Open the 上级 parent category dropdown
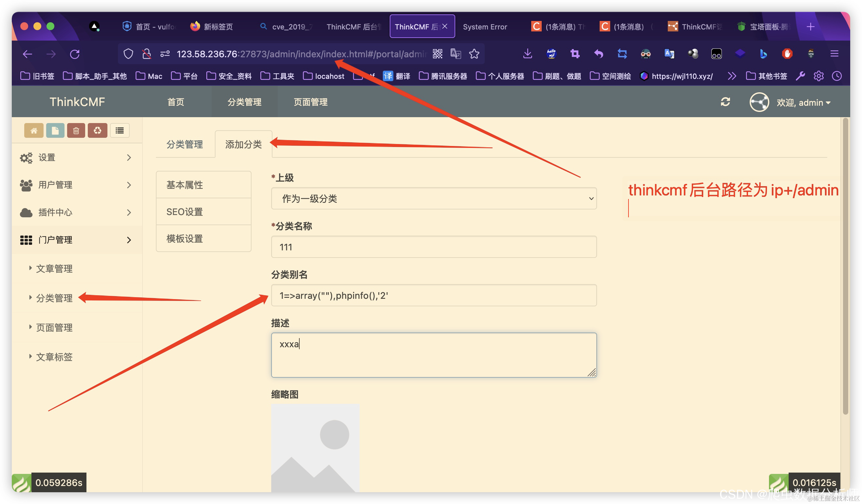 coord(434,199)
